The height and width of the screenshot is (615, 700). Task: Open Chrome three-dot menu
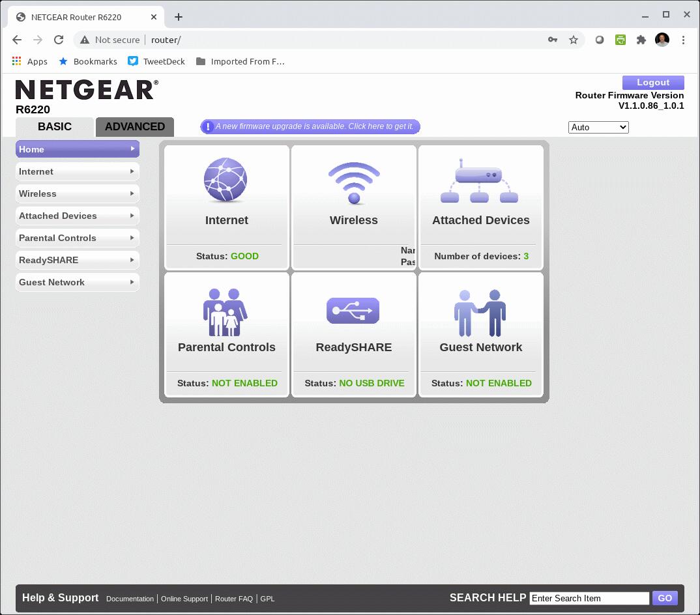[683, 40]
